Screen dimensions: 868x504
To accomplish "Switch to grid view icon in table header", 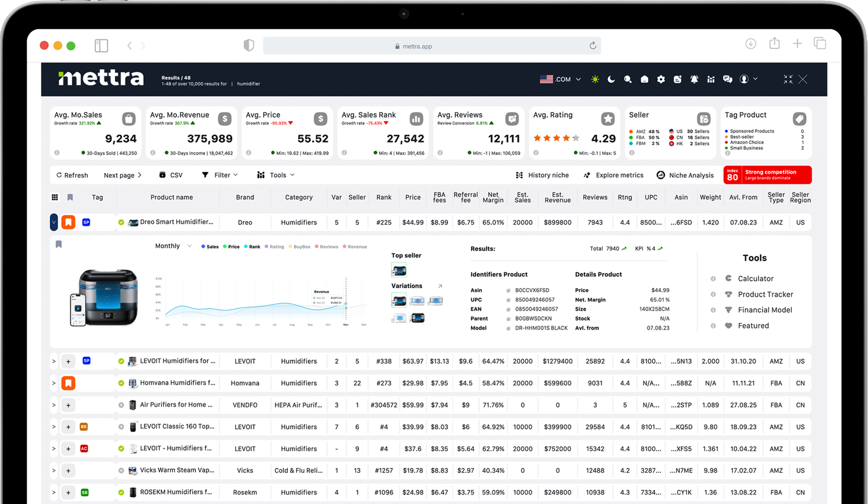I will [55, 197].
